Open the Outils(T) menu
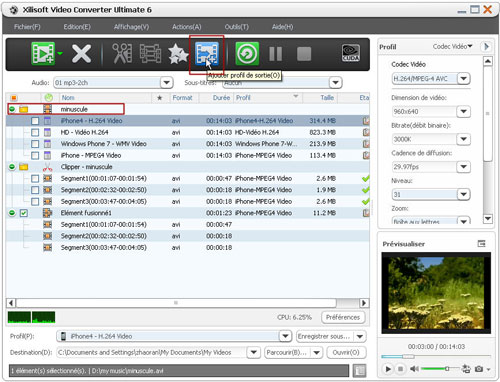Screen dimensions: 500x382 (236, 27)
